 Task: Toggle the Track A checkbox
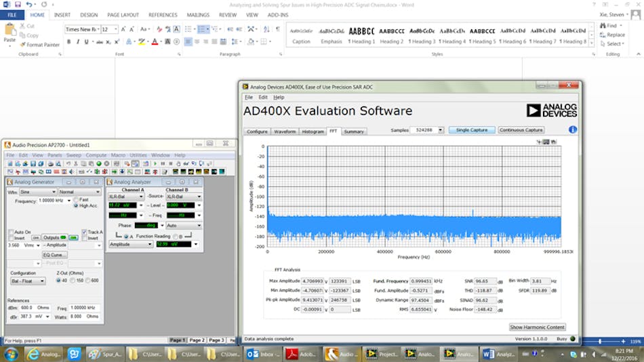[84, 232]
